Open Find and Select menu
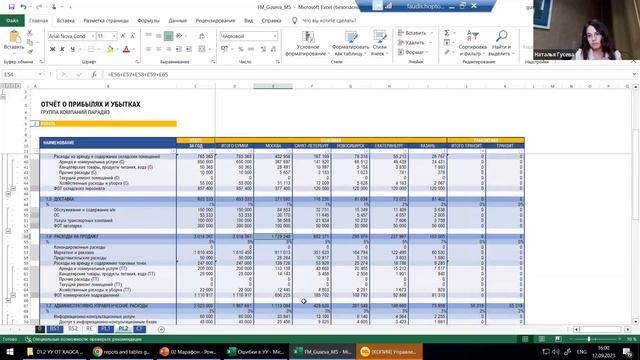 [x=500, y=43]
